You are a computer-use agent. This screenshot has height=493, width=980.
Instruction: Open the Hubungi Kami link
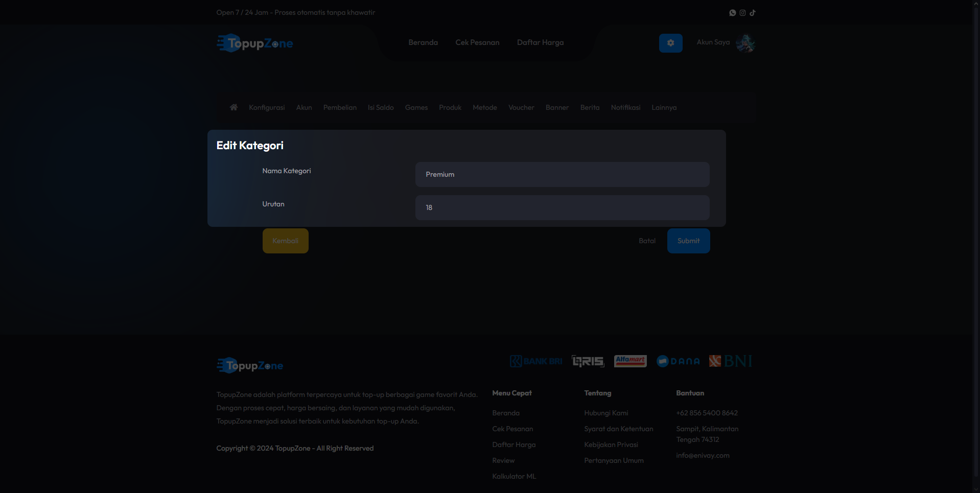tap(606, 413)
